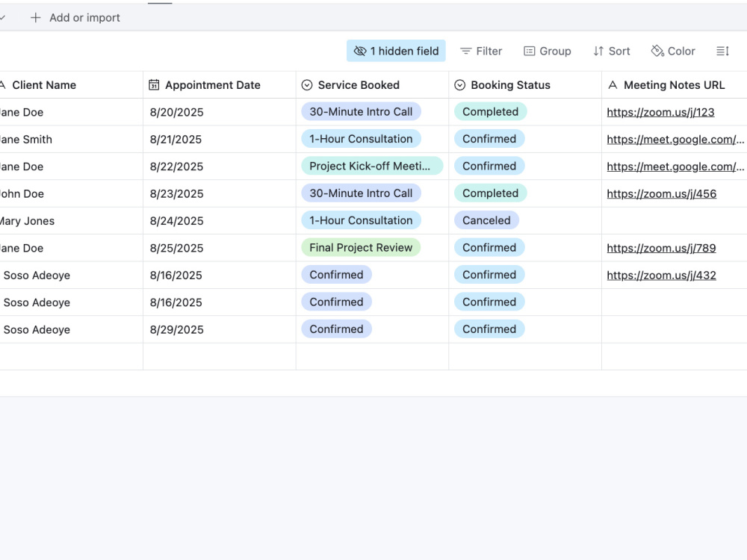Image resolution: width=747 pixels, height=560 pixels.
Task: Select the 8/24/2025 date cell
Action: coord(220,221)
